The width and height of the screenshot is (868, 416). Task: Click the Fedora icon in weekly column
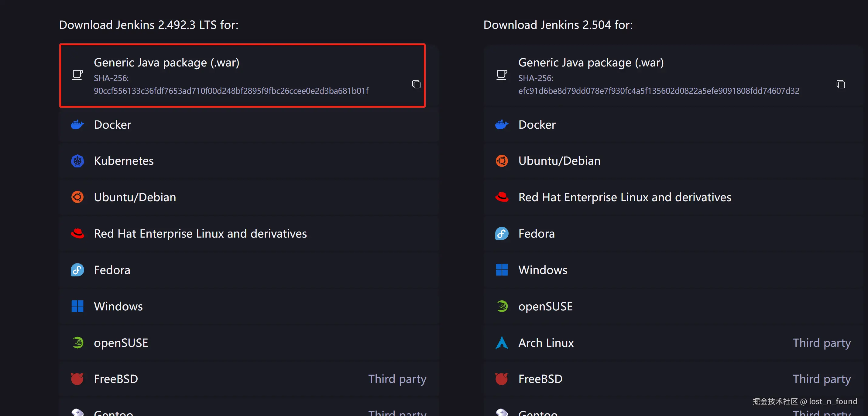pyautogui.click(x=502, y=233)
